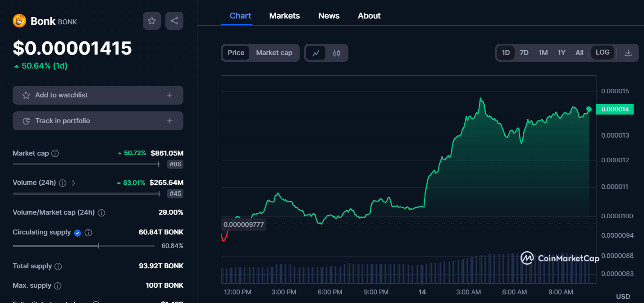Click the USD currency label

pyautogui.click(x=623, y=296)
